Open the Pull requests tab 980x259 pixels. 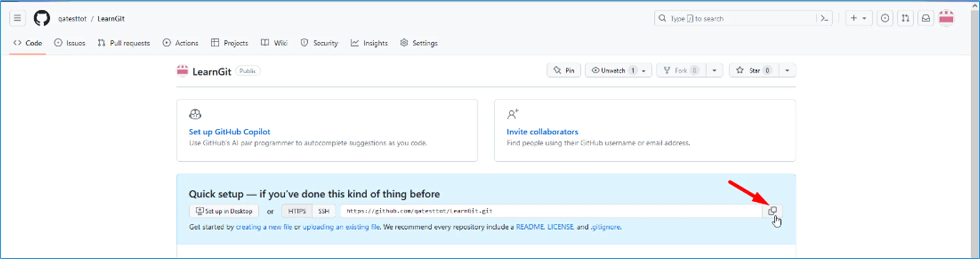[x=124, y=43]
